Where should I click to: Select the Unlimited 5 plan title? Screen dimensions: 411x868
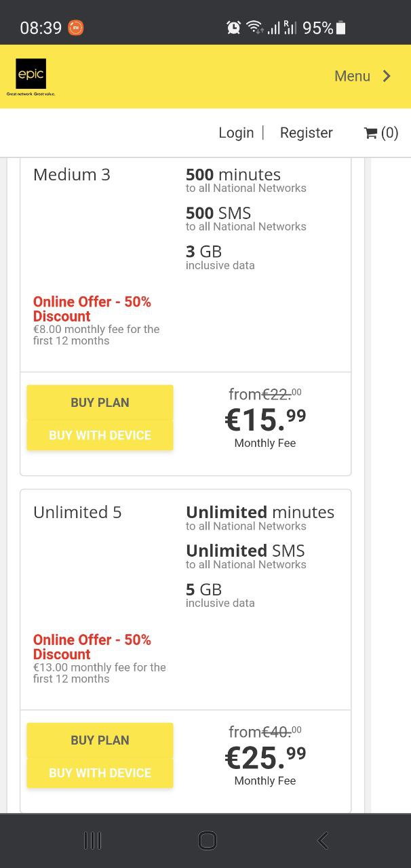pyautogui.click(x=77, y=513)
